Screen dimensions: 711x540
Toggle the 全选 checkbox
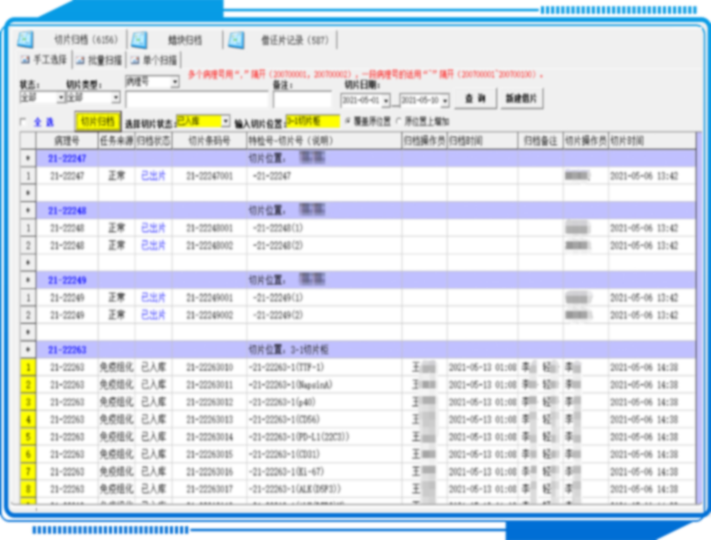click(24, 121)
